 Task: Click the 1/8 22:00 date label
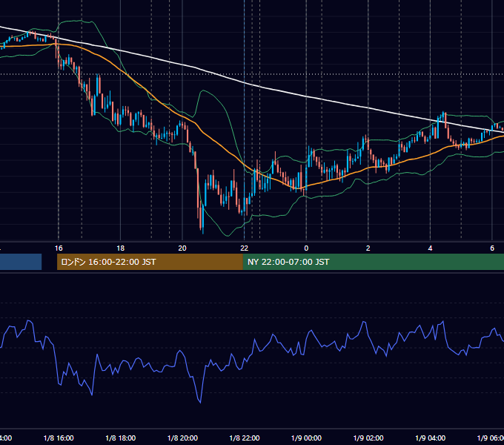click(x=245, y=438)
